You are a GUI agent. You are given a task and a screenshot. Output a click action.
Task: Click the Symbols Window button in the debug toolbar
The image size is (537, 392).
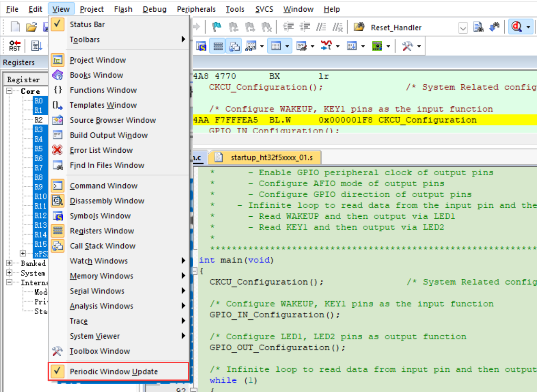point(201,46)
